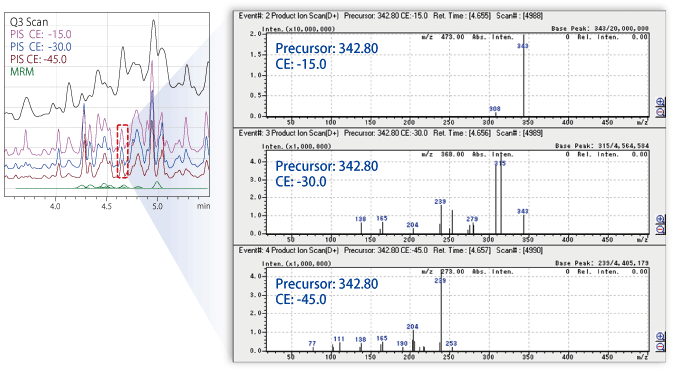
Task: Click the 'Inten. (x10,000,000)' axis label
Action: tap(298, 29)
